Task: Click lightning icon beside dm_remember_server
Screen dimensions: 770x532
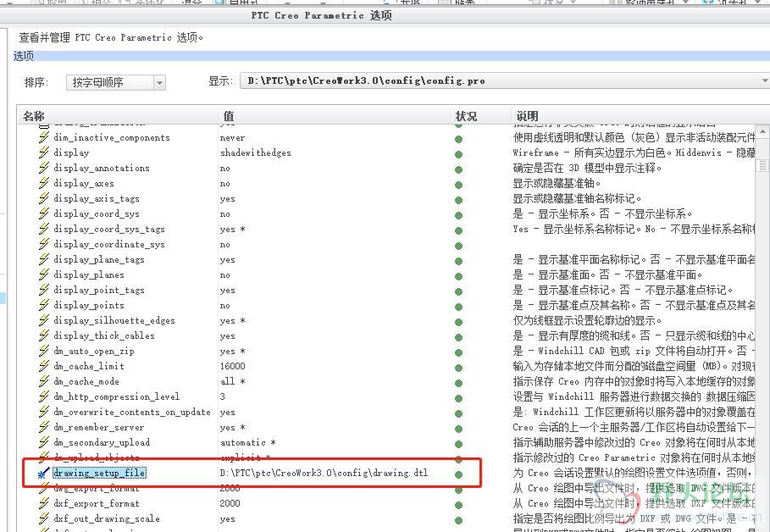Action: pos(44,427)
